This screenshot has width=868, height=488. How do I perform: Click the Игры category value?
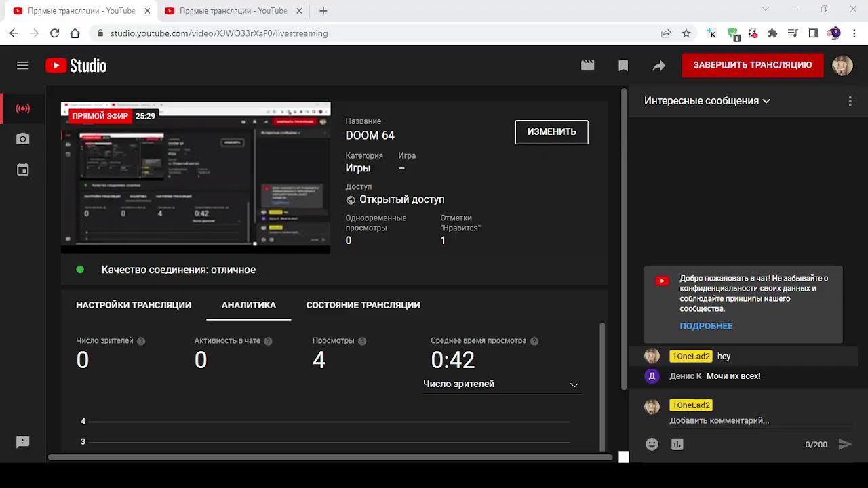358,168
